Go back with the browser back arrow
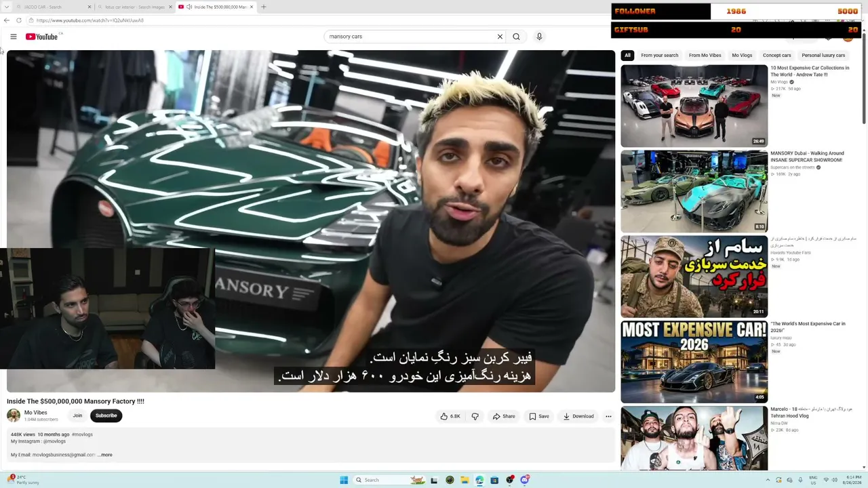The image size is (868, 488). (7, 20)
